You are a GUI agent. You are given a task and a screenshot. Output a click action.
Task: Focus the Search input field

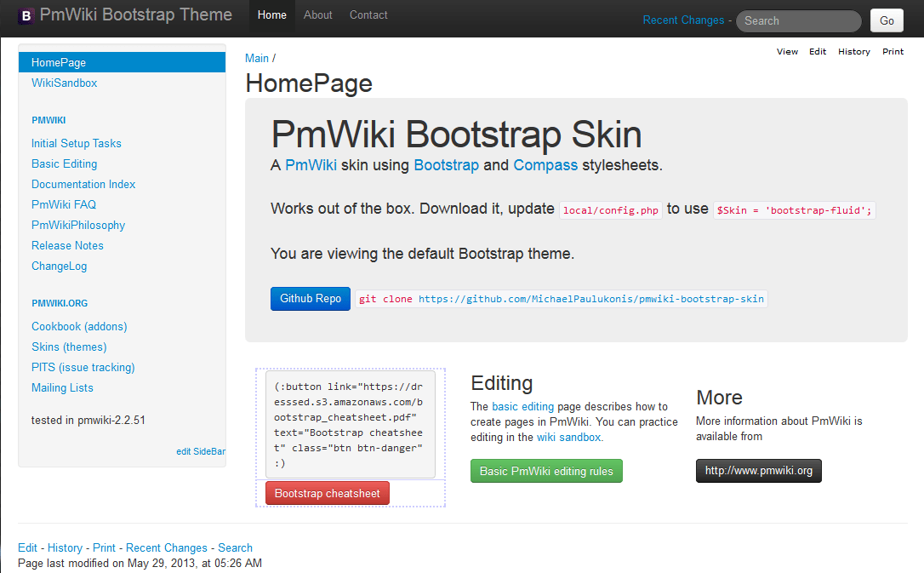click(798, 20)
